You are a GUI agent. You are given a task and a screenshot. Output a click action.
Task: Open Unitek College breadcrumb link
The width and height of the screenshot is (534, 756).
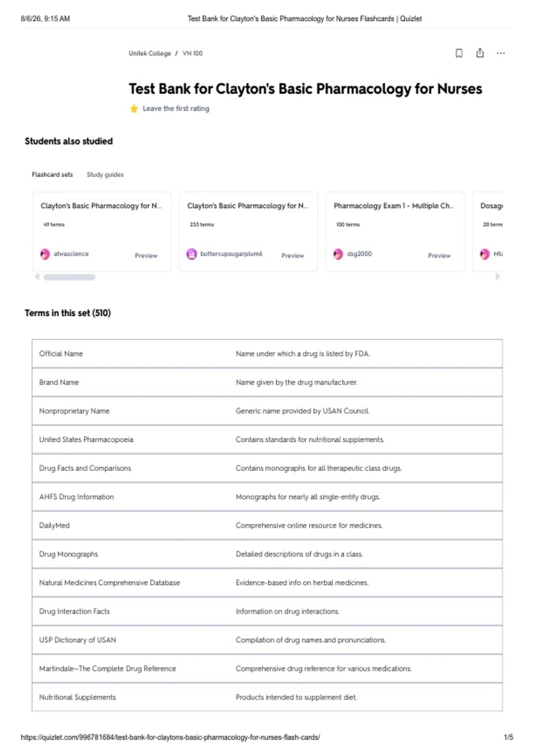point(150,53)
